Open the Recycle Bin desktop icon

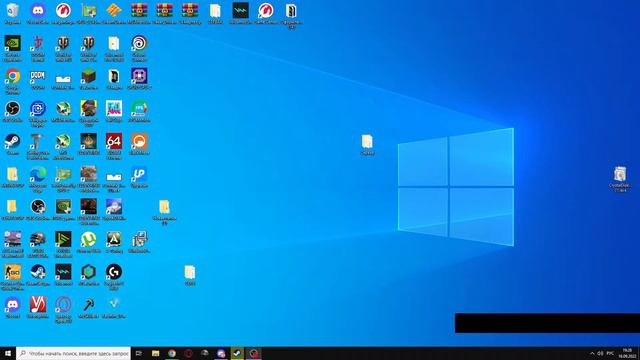[13, 11]
